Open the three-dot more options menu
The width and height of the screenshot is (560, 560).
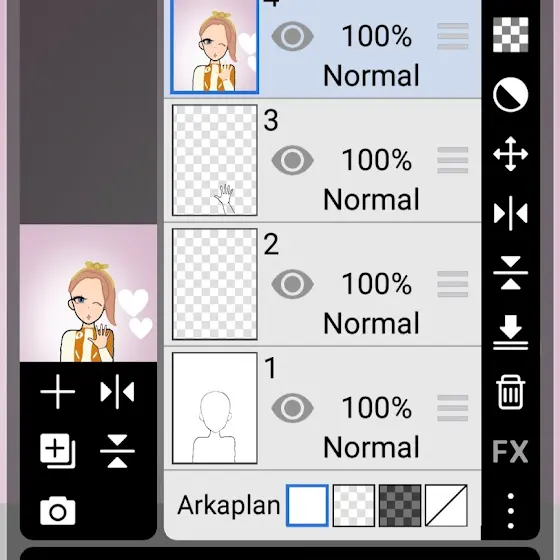pos(510,511)
